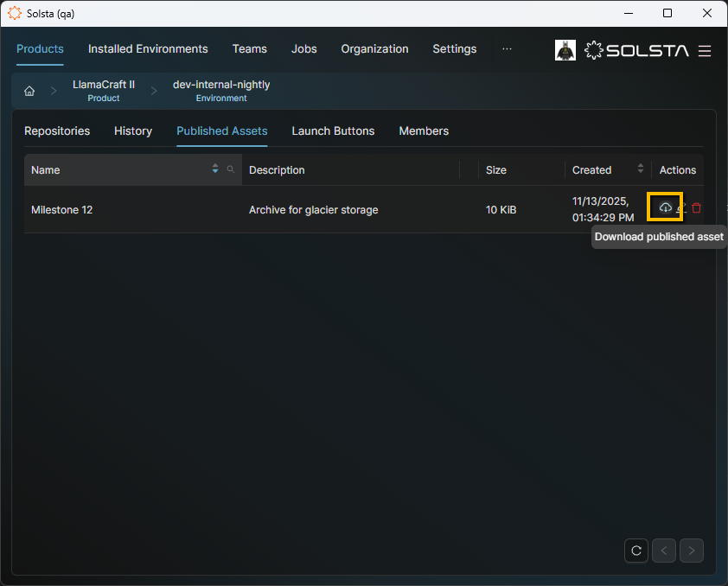This screenshot has height=586, width=728.
Task: Go to the previous page of results
Action: (664, 551)
